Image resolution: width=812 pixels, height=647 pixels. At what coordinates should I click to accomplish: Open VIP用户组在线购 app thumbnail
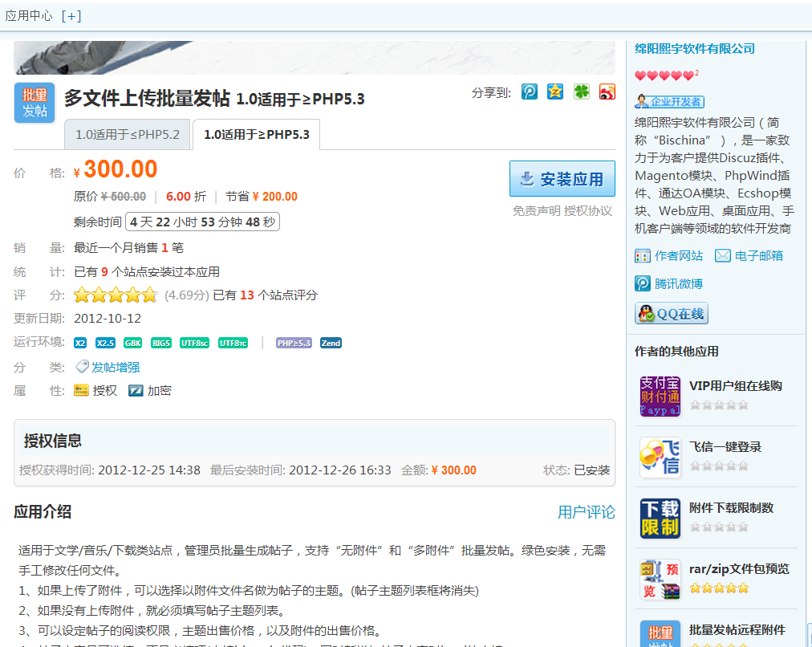(660, 397)
